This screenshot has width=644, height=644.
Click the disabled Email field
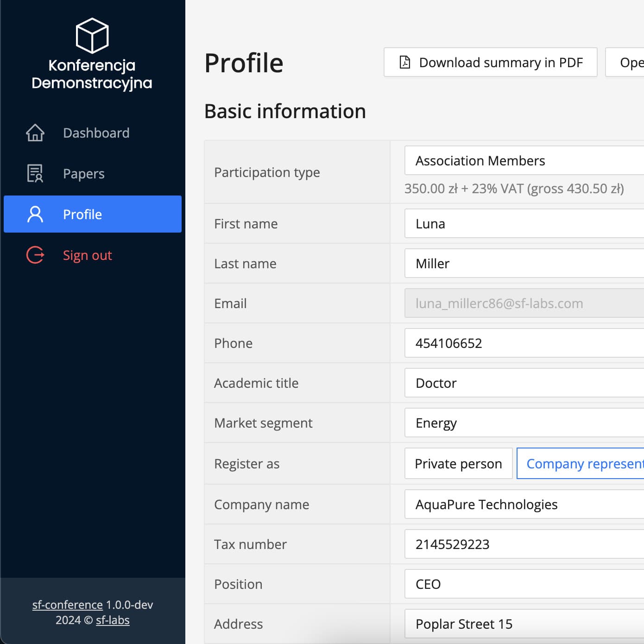pos(524,303)
